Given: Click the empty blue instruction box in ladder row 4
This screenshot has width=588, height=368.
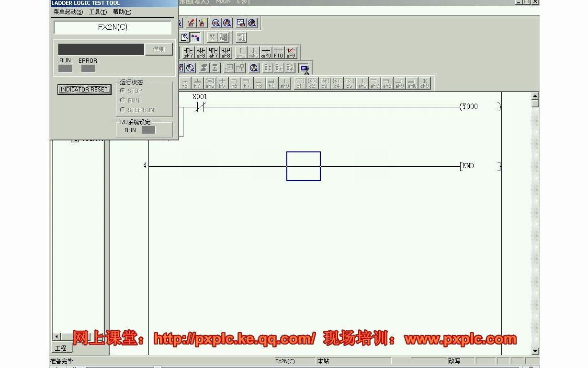Looking at the screenshot, I should pyautogui.click(x=303, y=166).
